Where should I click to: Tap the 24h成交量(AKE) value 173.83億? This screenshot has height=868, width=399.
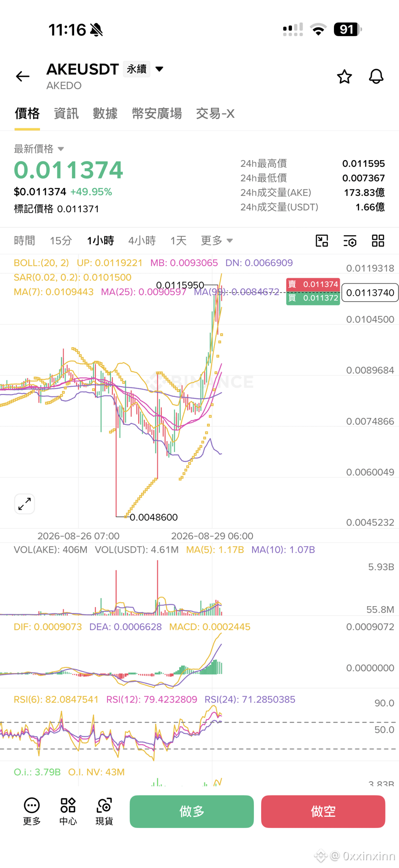point(364,192)
